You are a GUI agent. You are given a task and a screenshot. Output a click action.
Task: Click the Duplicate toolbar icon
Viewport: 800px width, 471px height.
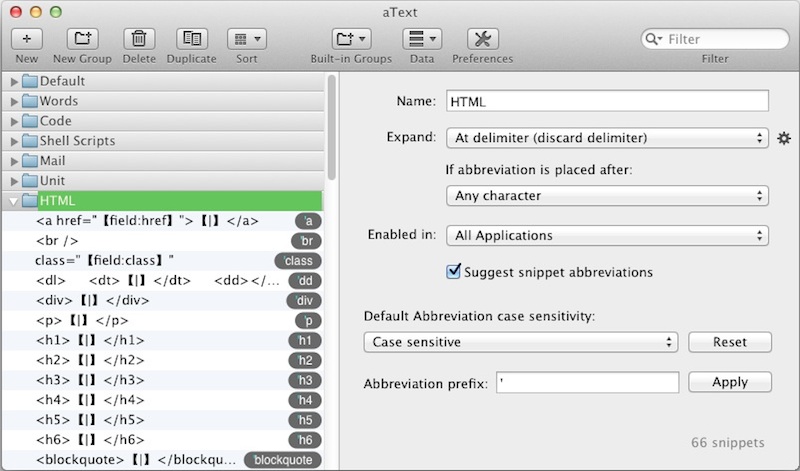(191, 40)
